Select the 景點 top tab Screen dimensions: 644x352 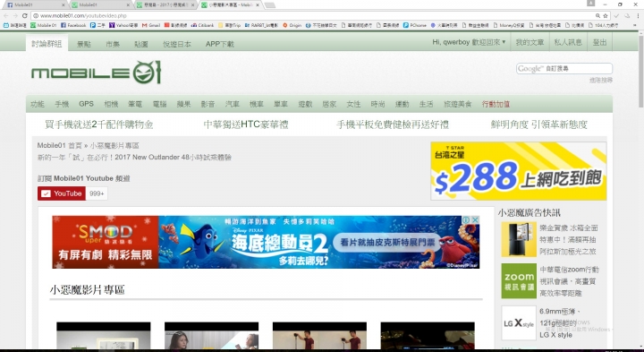(x=84, y=44)
